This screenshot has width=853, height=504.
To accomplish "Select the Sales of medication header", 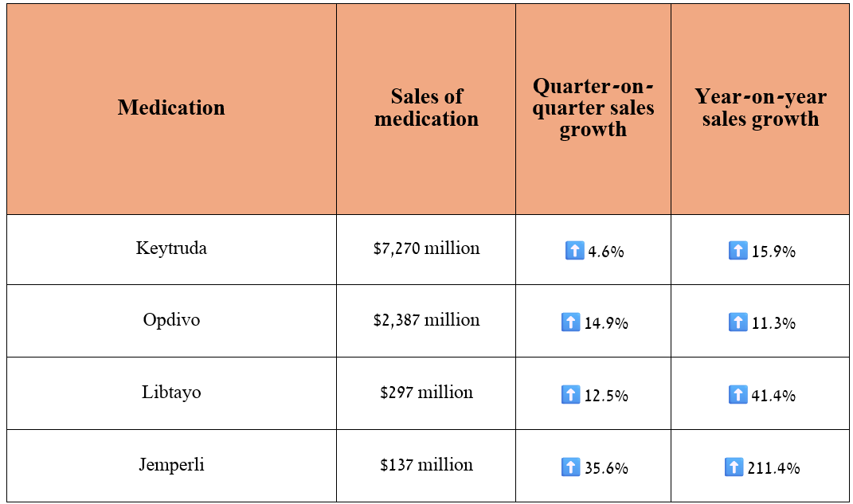I will (x=426, y=107).
